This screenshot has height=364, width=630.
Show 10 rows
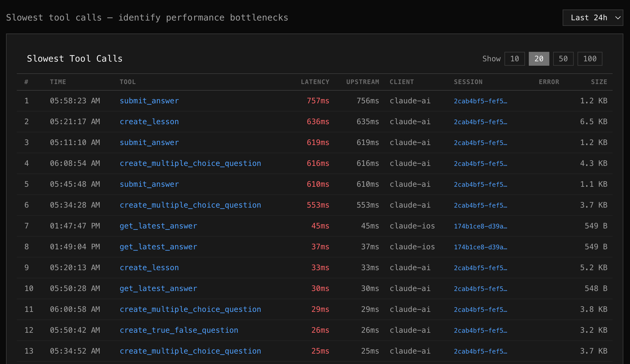pyautogui.click(x=515, y=59)
